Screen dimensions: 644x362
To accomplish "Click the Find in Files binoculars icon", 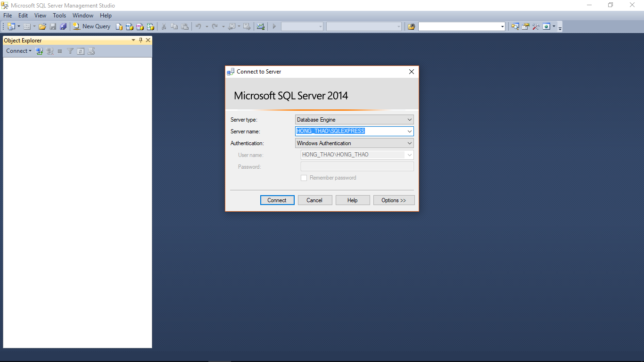I will pos(412,26).
